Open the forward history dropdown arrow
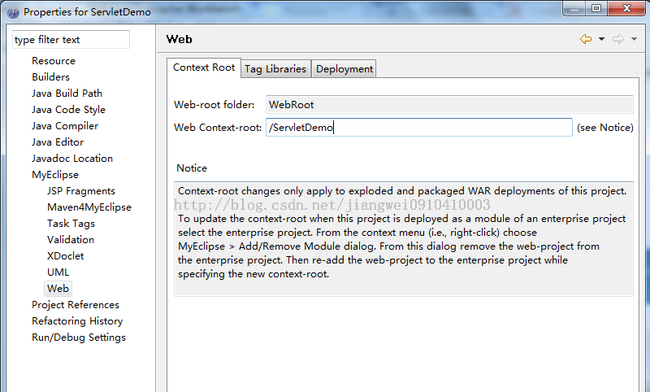Viewport: 650px width, 392px height. point(634,39)
